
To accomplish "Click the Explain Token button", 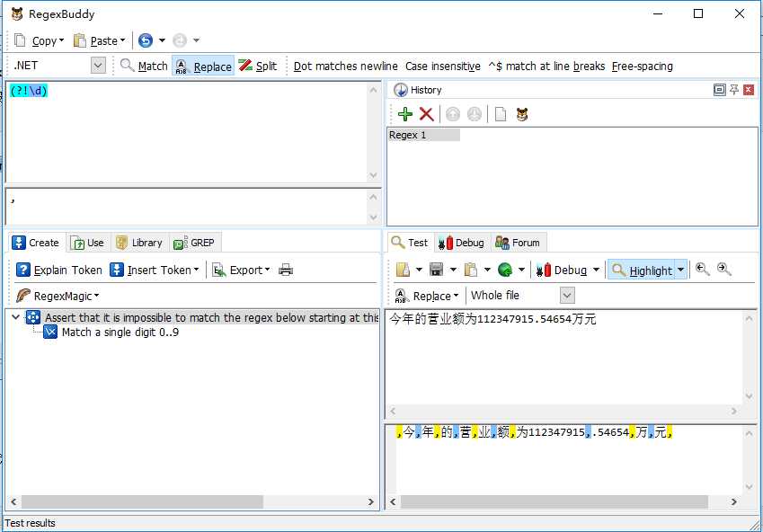I will pos(59,270).
